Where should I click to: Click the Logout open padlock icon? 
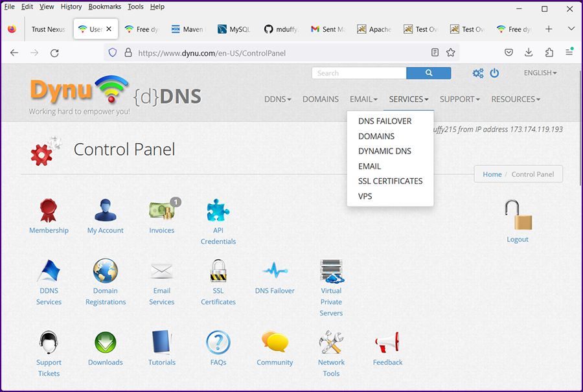[518, 216]
